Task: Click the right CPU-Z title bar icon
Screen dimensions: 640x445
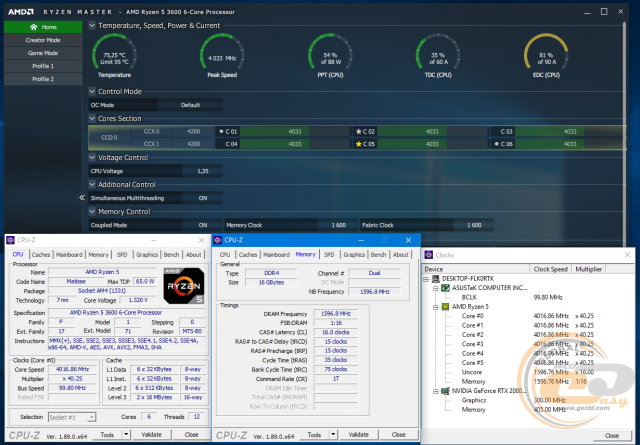Action: tap(218, 240)
